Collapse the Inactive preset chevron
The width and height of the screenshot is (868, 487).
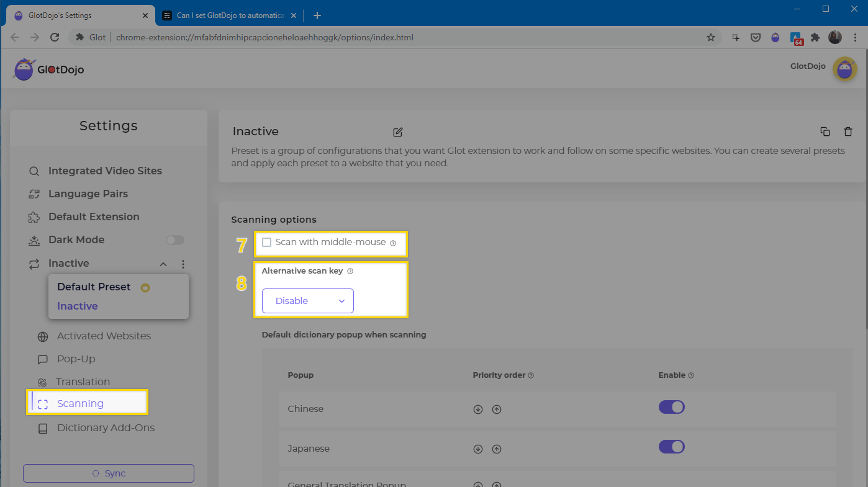(163, 264)
